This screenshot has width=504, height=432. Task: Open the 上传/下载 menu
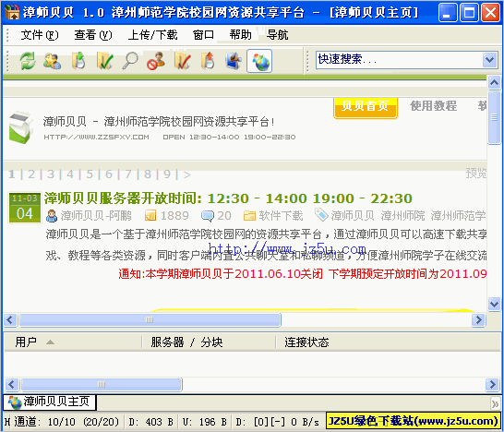coord(152,35)
